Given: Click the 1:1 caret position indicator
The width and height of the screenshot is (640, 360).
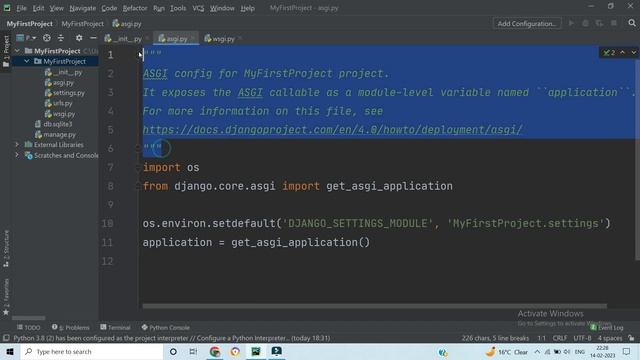Looking at the screenshot, I should 541,338.
